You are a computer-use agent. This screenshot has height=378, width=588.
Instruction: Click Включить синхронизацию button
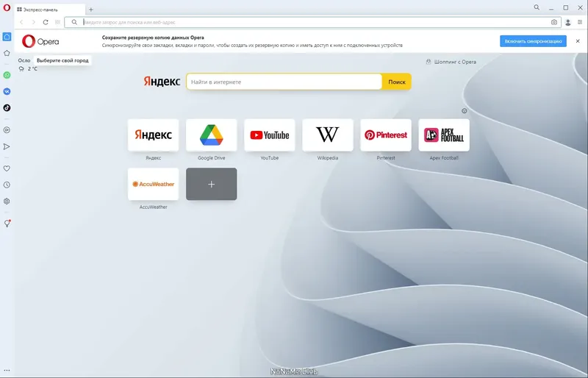point(533,41)
